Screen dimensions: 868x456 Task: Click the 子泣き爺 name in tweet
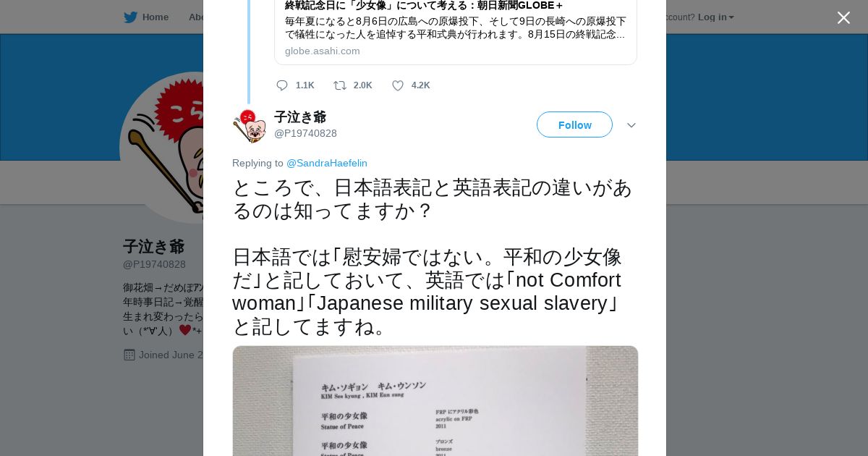tap(300, 117)
